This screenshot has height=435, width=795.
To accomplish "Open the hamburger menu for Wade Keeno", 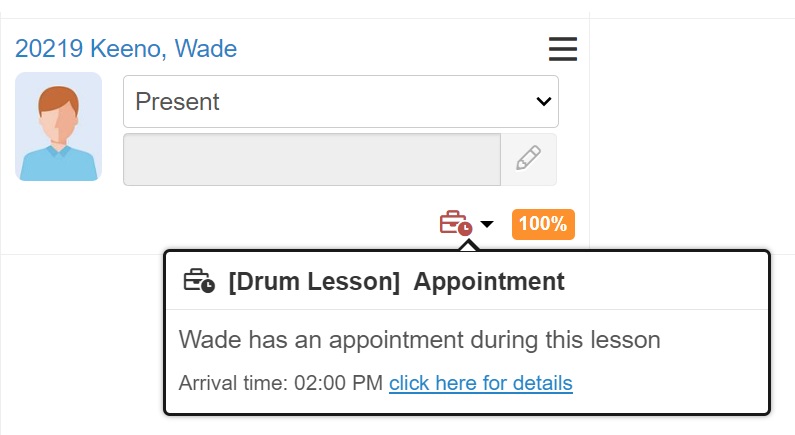I will [x=562, y=48].
